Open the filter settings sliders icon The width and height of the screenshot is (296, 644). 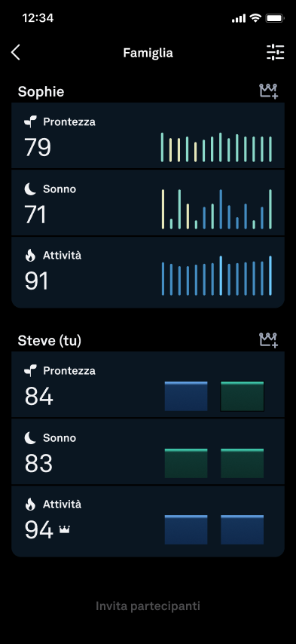[275, 53]
